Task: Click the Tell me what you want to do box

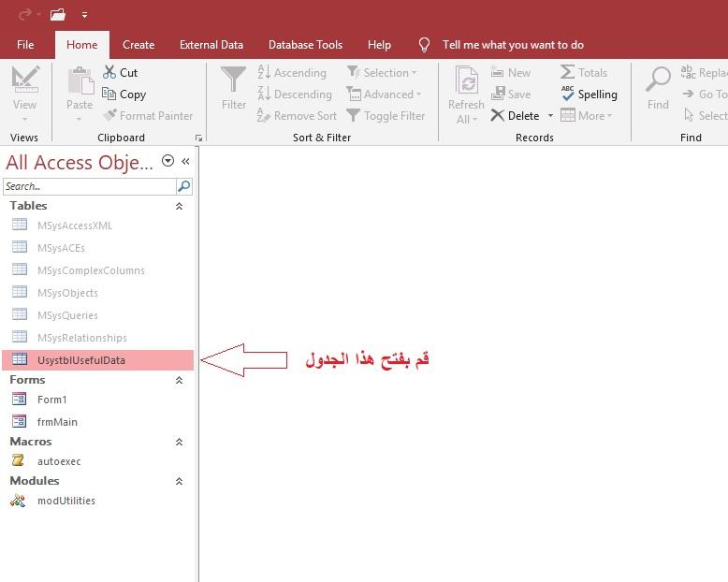Action: [513, 45]
